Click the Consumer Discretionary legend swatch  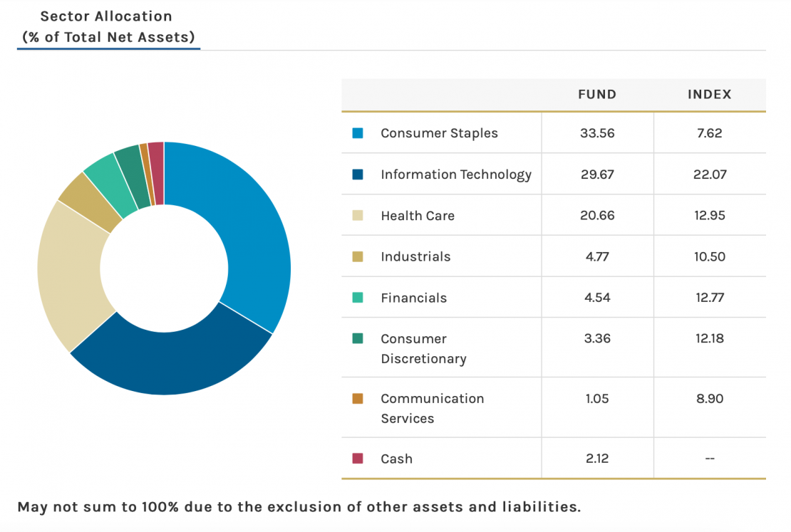click(x=358, y=339)
